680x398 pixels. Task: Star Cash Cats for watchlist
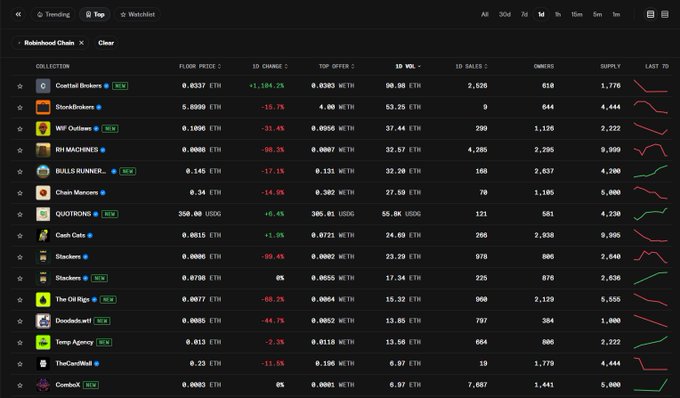point(20,236)
